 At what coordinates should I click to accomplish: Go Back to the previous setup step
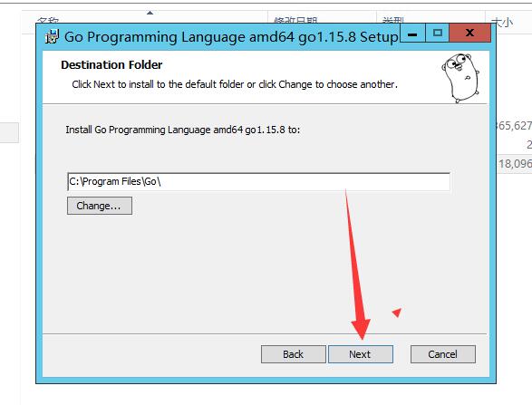[294, 354]
